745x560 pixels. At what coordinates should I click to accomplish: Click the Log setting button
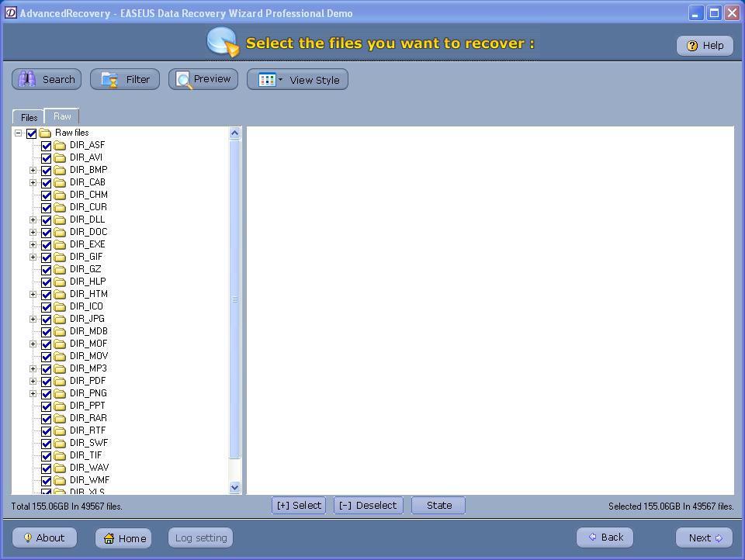[x=200, y=538]
